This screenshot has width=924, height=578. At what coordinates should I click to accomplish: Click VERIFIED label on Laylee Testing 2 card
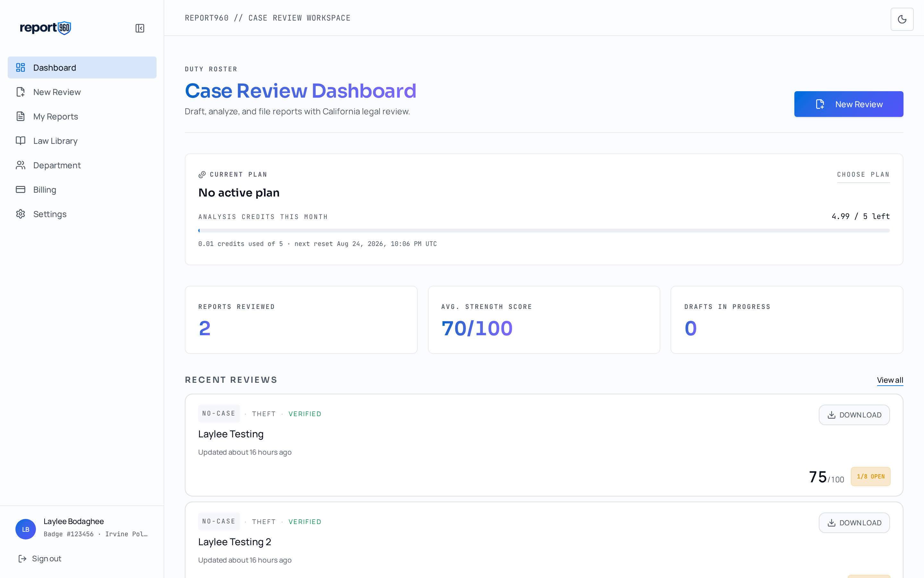305,522
